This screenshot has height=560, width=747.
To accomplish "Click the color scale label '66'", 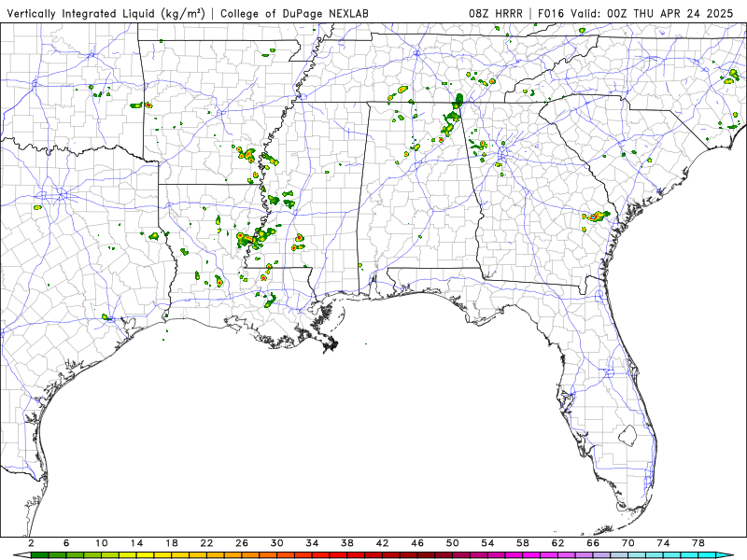I will (594, 543).
